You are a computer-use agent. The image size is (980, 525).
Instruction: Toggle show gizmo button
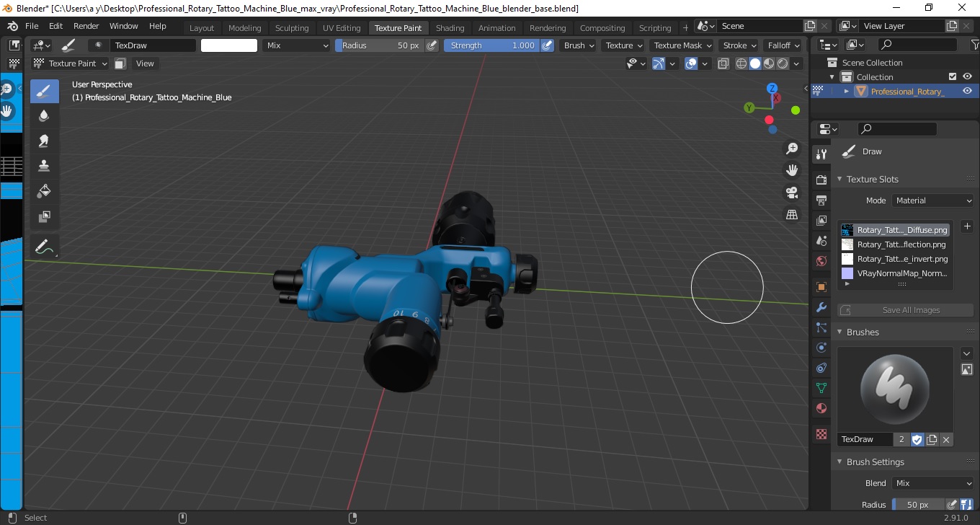[658, 63]
